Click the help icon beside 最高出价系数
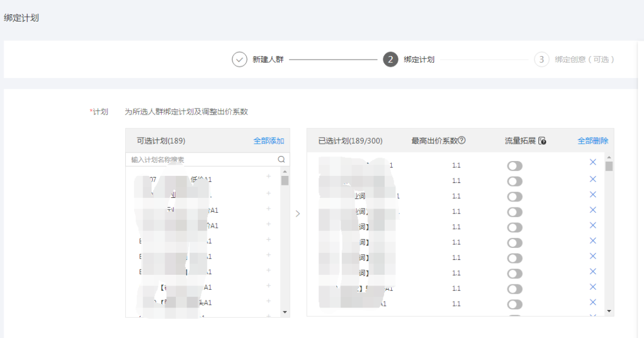Image resolution: width=644 pixels, height=338 pixels. point(462,141)
